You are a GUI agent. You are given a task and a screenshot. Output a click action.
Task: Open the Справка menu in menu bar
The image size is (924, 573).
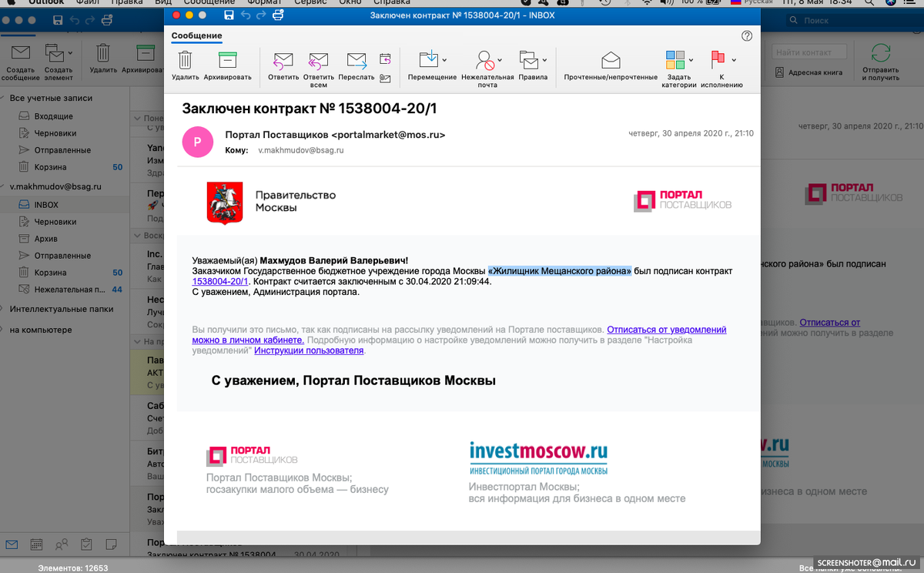pos(391,3)
